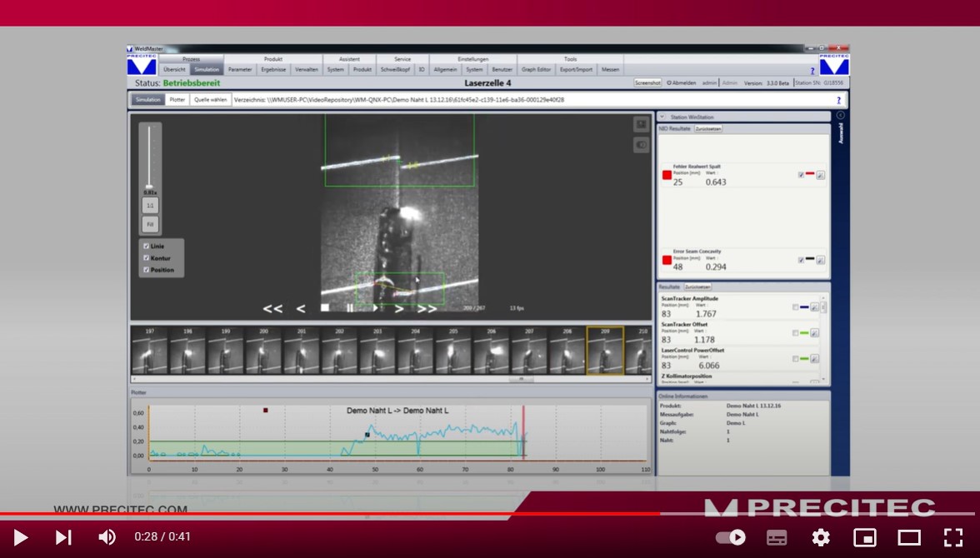This screenshot has width=980, height=558.
Task: Select frame thumbnail 197
Action: (149, 351)
